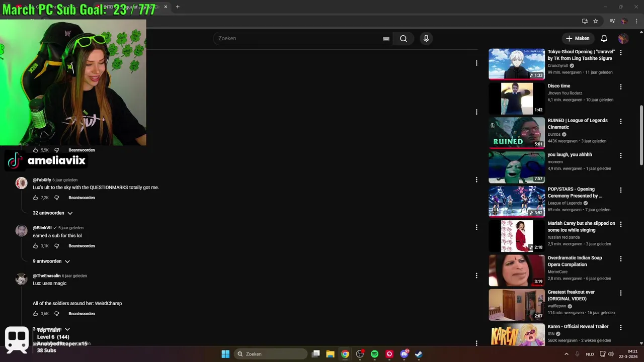The width and height of the screenshot is (644, 362).
Task: Open Disco time video thumbnail
Action: pos(517,99)
